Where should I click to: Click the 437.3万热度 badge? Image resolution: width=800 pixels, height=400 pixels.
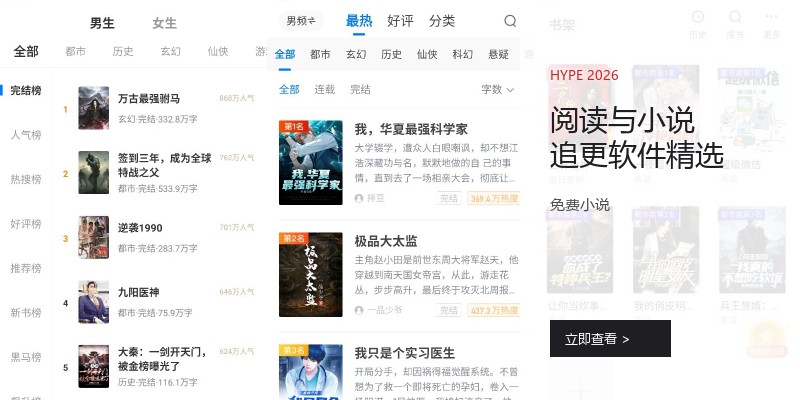pyautogui.click(x=493, y=310)
